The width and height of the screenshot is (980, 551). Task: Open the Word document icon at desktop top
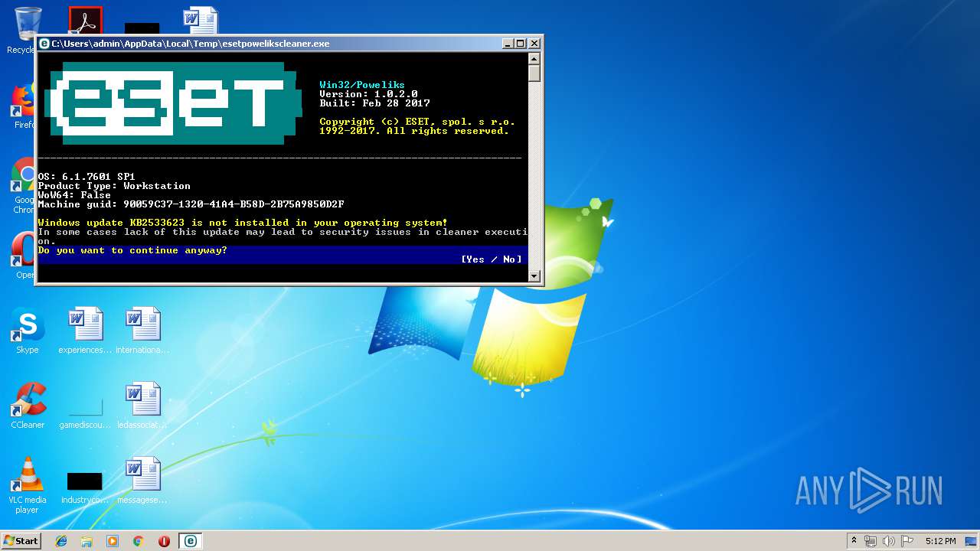point(201,21)
